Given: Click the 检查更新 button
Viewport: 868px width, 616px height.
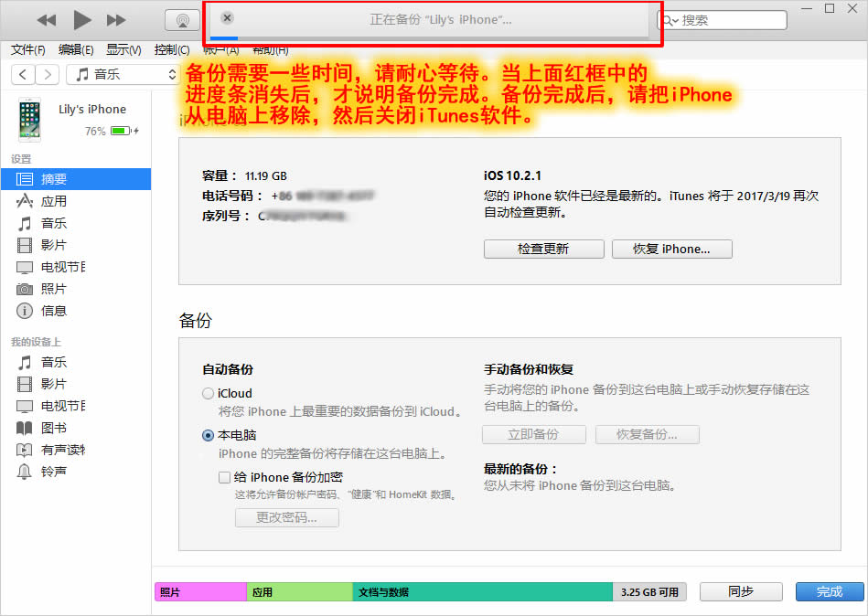Looking at the screenshot, I should coord(543,249).
